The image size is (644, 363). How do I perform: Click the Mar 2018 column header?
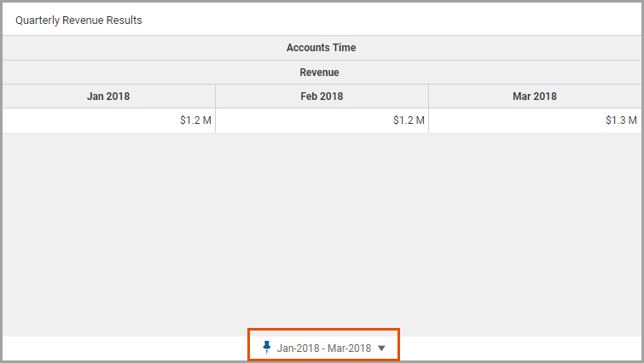click(535, 97)
